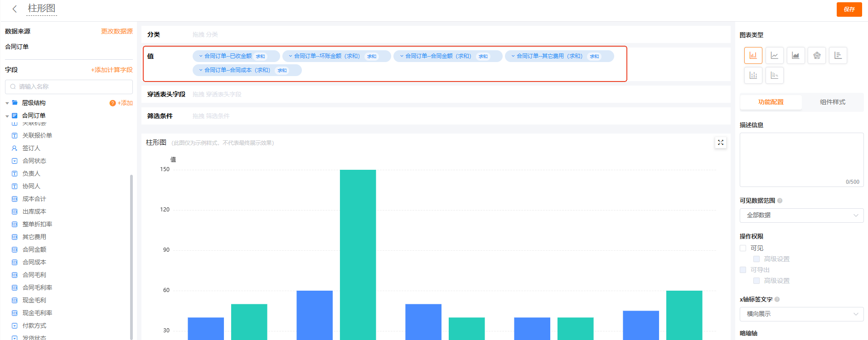Viewport: 868px width, 340px height.
Task: Click the 更改数据源 link
Action: (x=116, y=31)
